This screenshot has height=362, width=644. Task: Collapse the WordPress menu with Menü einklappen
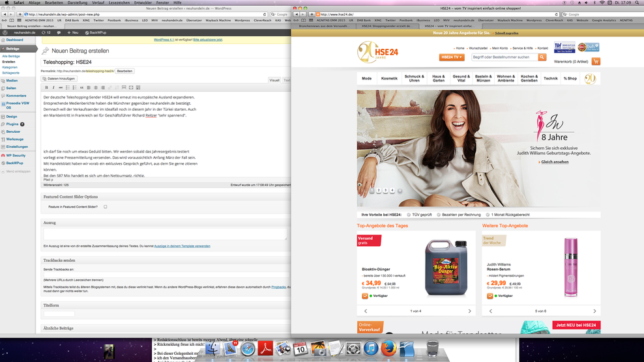pos(16,171)
